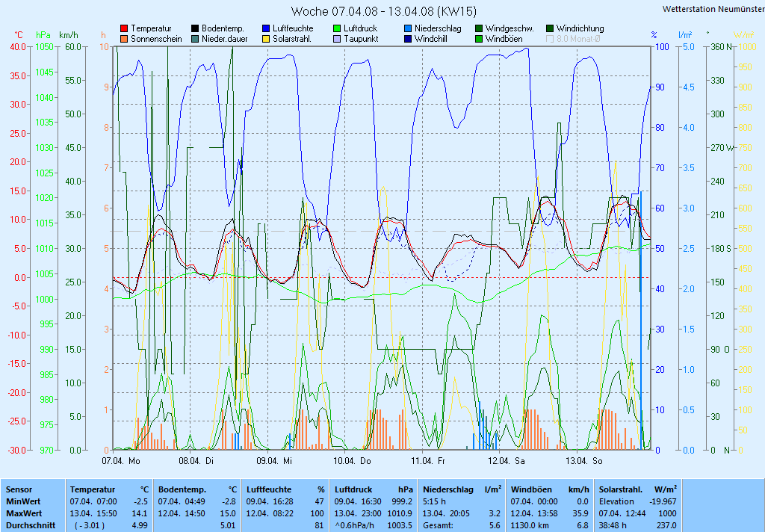
Task: Click the Niederschlag column header in the table
Action: [448, 489]
